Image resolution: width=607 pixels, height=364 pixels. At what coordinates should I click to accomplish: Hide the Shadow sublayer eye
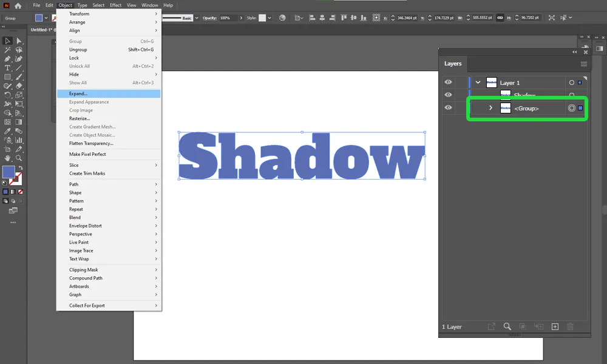point(449,95)
